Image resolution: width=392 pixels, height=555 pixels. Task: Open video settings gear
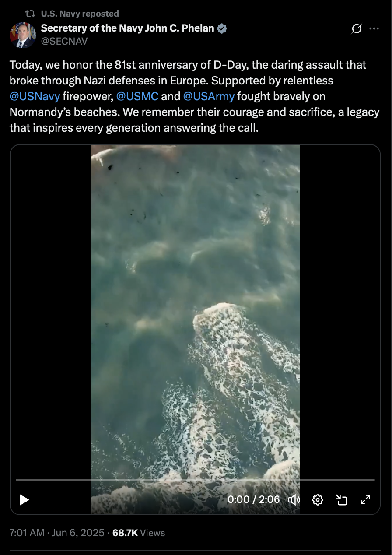point(318,499)
